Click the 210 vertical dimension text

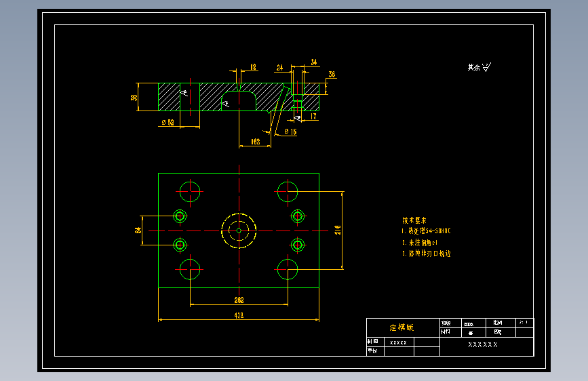pyautogui.click(x=338, y=230)
